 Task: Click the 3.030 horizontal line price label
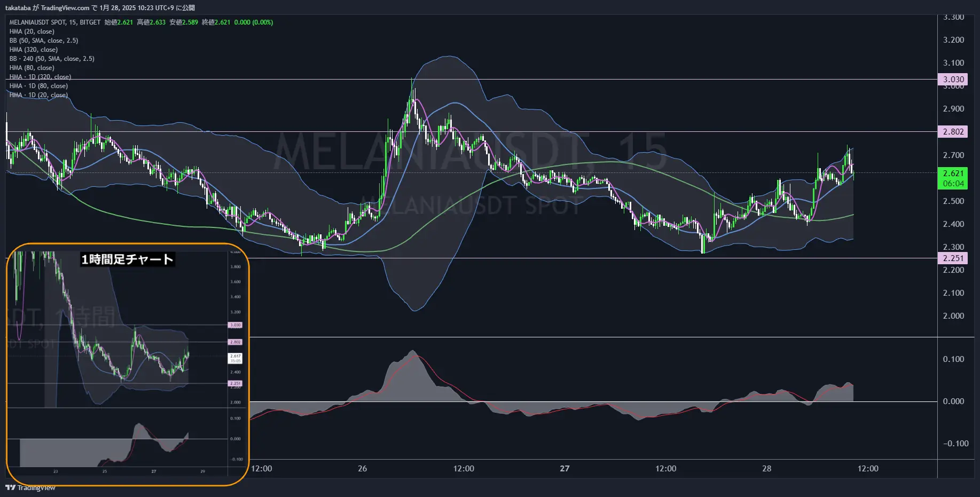[x=953, y=80]
